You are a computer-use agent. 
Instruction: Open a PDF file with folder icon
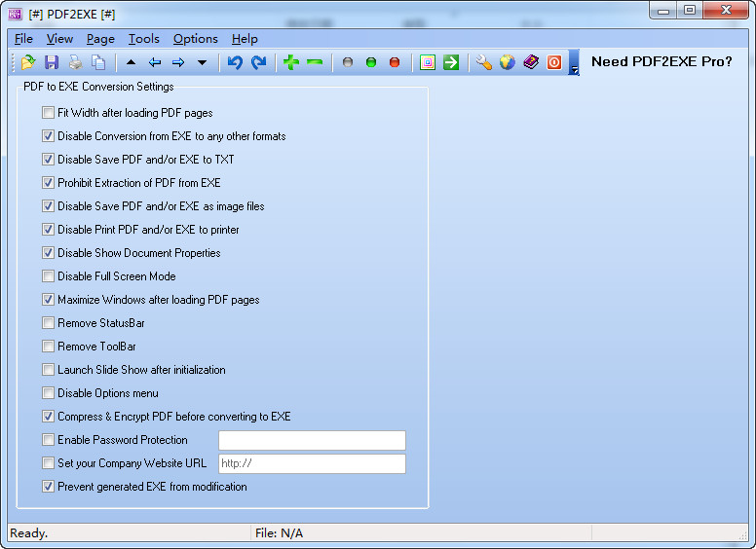pos(28,62)
